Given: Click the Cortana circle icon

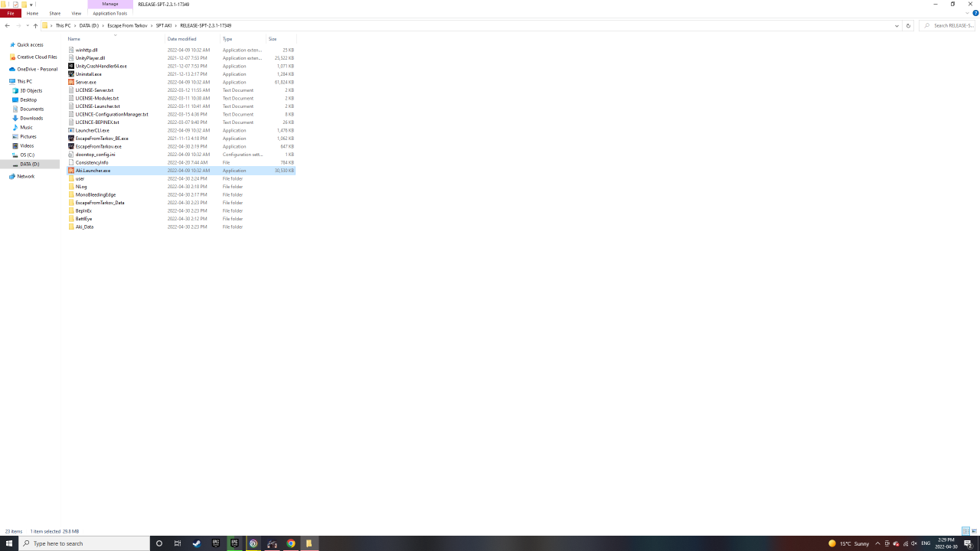Looking at the screenshot, I should [159, 543].
